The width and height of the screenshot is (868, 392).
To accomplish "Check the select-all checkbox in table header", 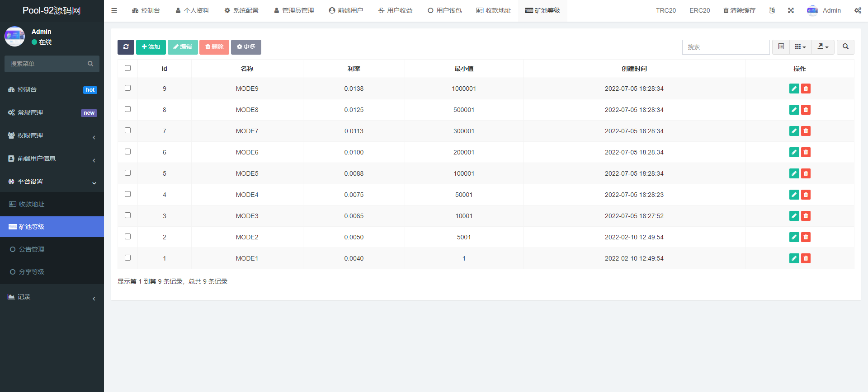I will [127, 68].
